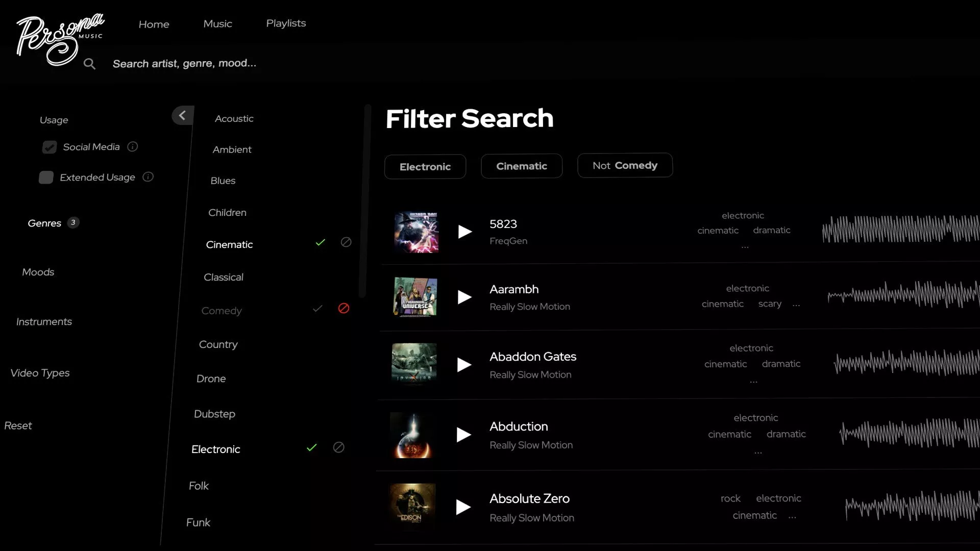The width and height of the screenshot is (980, 551).
Task: Enable the Extended Usage checkbox
Action: pos(46,178)
